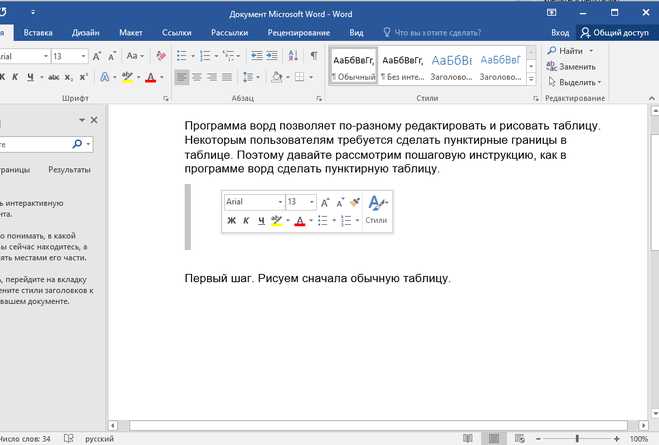Apply italic in the ribbon Font group
659x445 pixels.
16,77
